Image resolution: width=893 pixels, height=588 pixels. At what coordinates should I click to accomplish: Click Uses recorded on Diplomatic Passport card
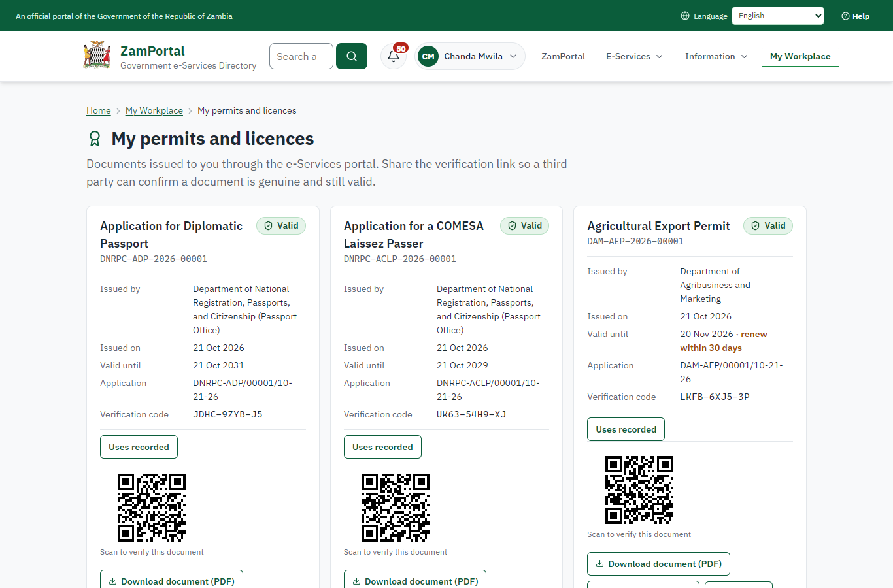139,447
